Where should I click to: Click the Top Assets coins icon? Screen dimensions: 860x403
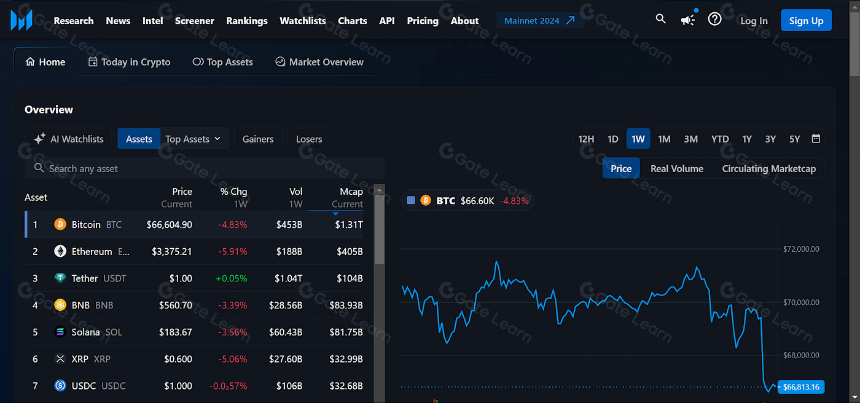198,62
